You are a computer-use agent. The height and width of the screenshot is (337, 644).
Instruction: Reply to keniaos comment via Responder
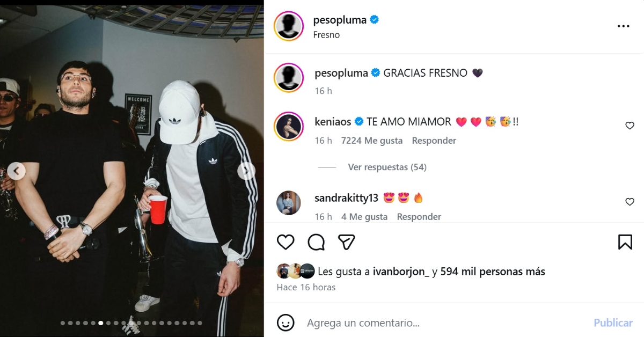(434, 141)
